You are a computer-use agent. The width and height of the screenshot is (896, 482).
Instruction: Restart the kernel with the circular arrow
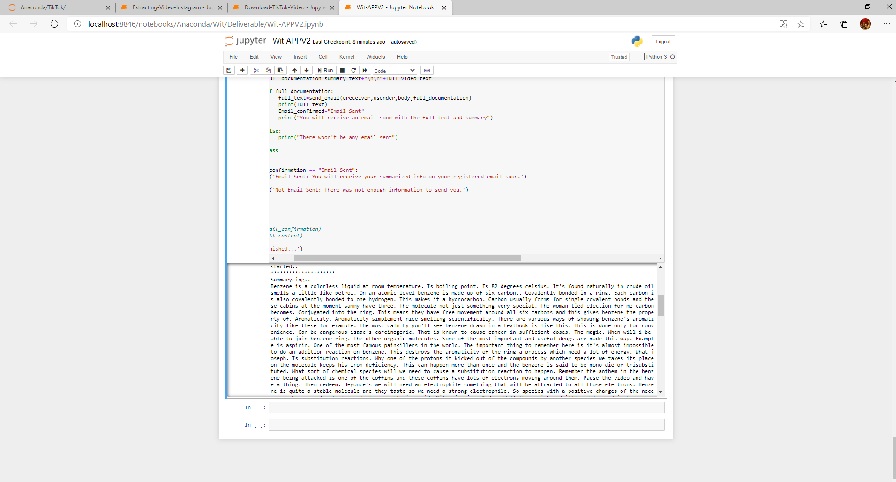tap(354, 70)
